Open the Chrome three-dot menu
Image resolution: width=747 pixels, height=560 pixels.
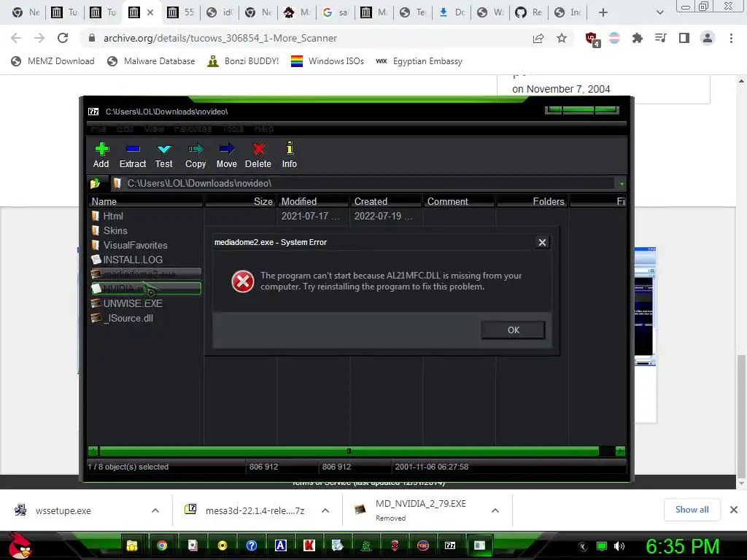731,38
